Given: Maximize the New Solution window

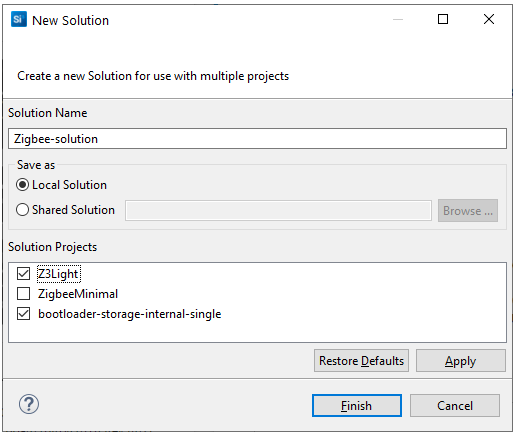Looking at the screenshot, I should [x=443, y=19].
